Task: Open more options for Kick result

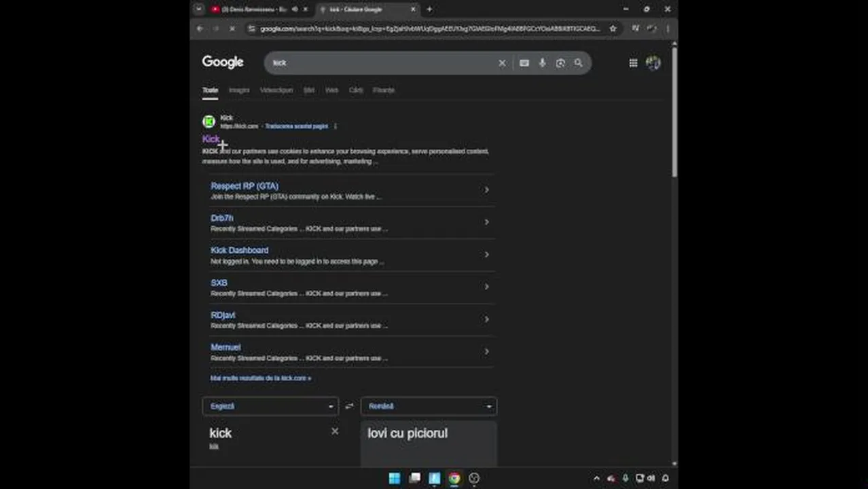Action: (x=336, y=126)
